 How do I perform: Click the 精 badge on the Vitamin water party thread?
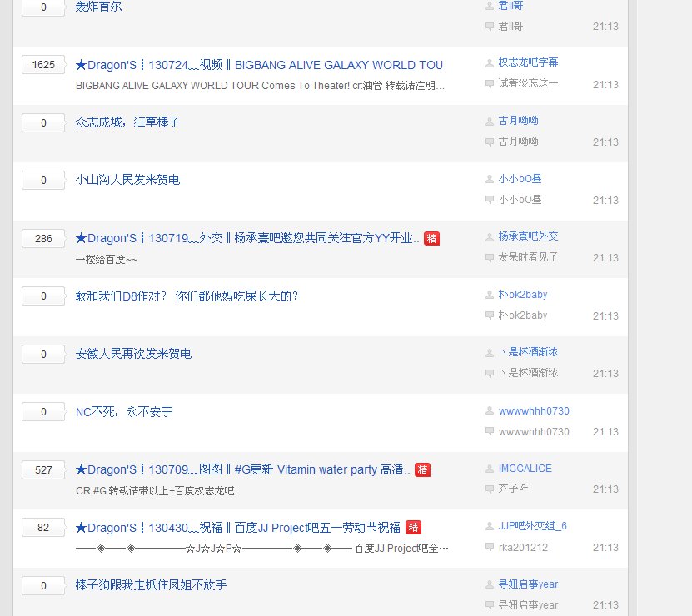pyautogui.click(x=423, y=469)
